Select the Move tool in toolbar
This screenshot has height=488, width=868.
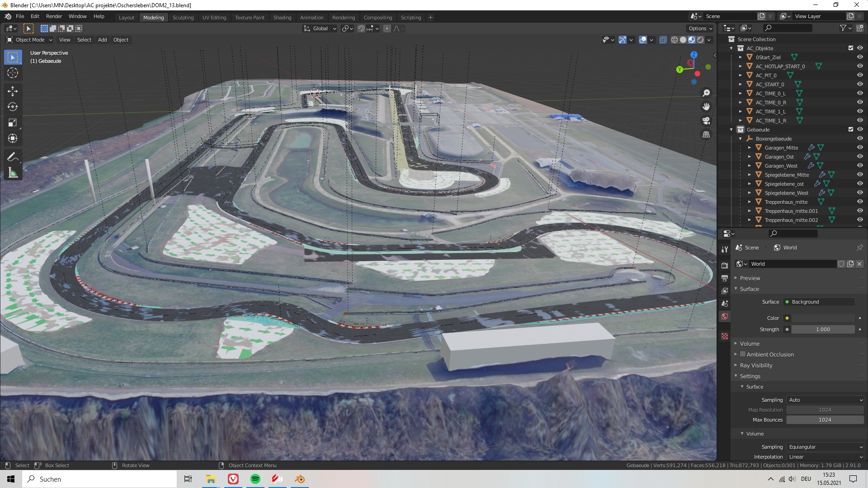point(13,91)
